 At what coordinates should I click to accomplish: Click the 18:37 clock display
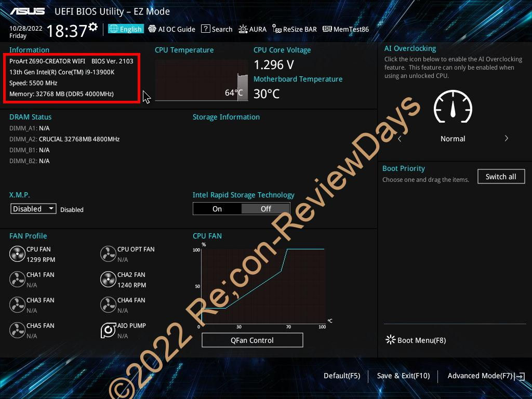pos(66,31)
